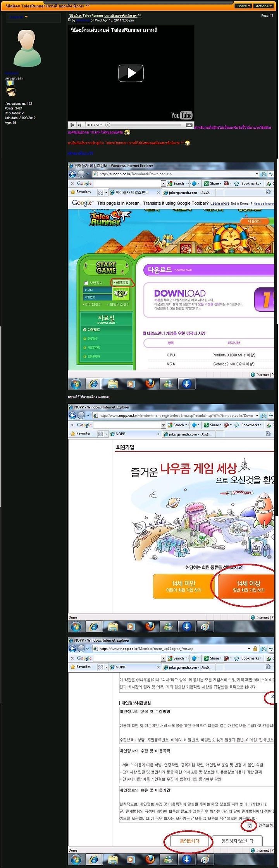This screenshot has height=868, width=279.
Task: Select 월페이퍼 item in 자료실 sidebar menu
Action: point(93,356)
